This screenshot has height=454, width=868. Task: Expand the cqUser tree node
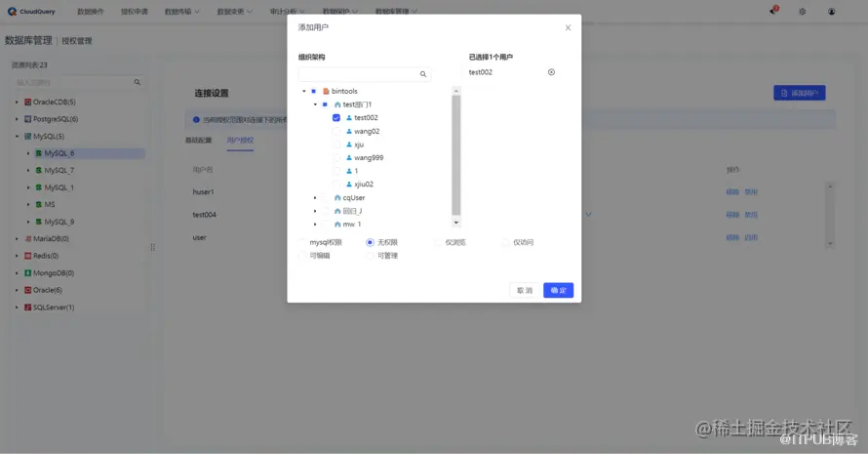[x=316, y=197]
